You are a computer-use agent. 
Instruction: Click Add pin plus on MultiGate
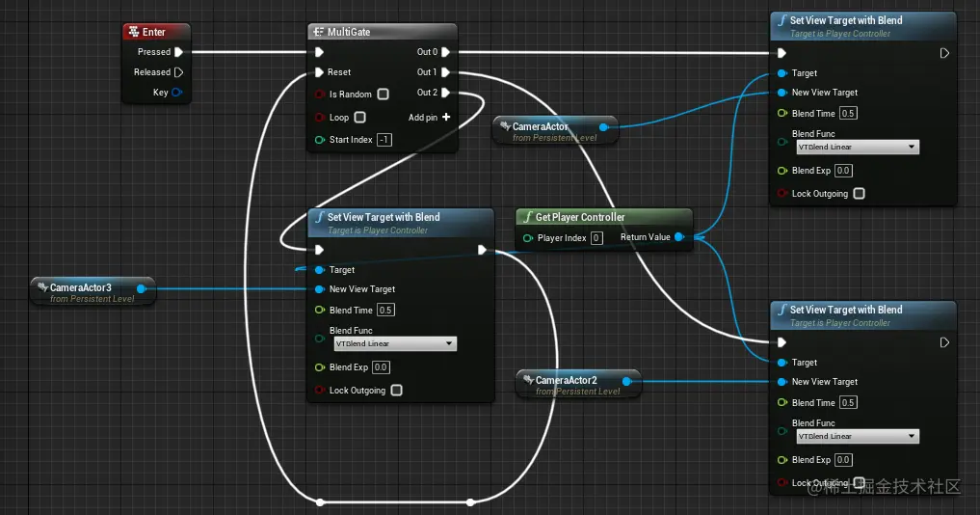coord(446,117)
